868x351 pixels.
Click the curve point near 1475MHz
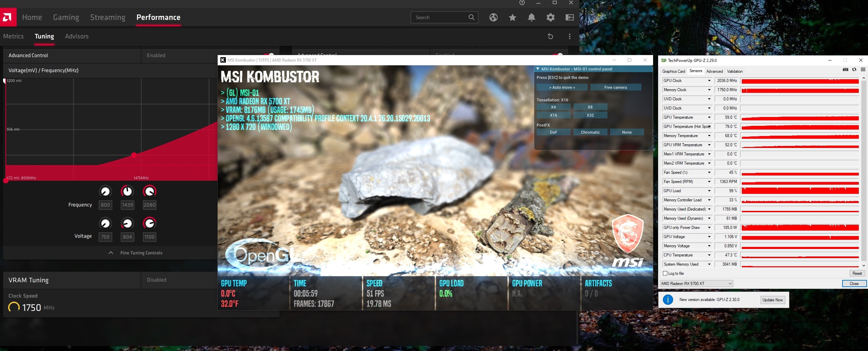(134, 155)
